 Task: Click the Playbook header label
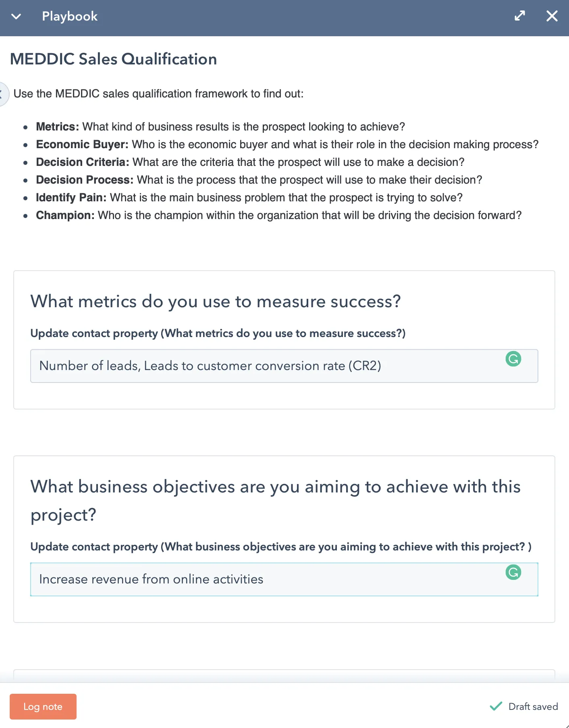tap(69, 16)
